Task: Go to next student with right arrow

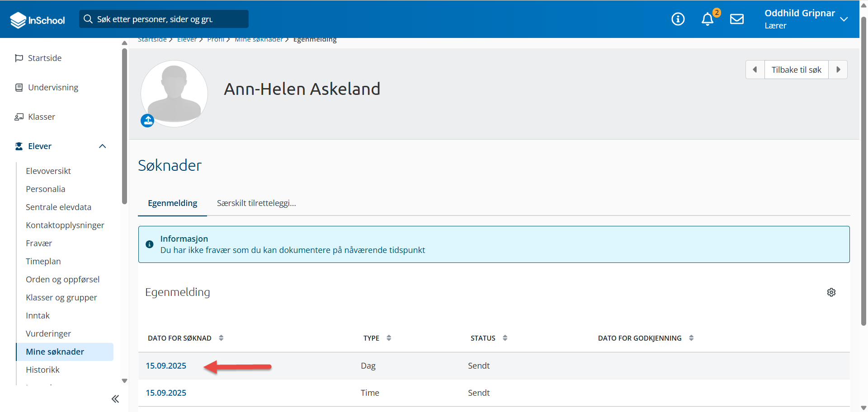Action: pyautogui.click(x=838, y=70)
